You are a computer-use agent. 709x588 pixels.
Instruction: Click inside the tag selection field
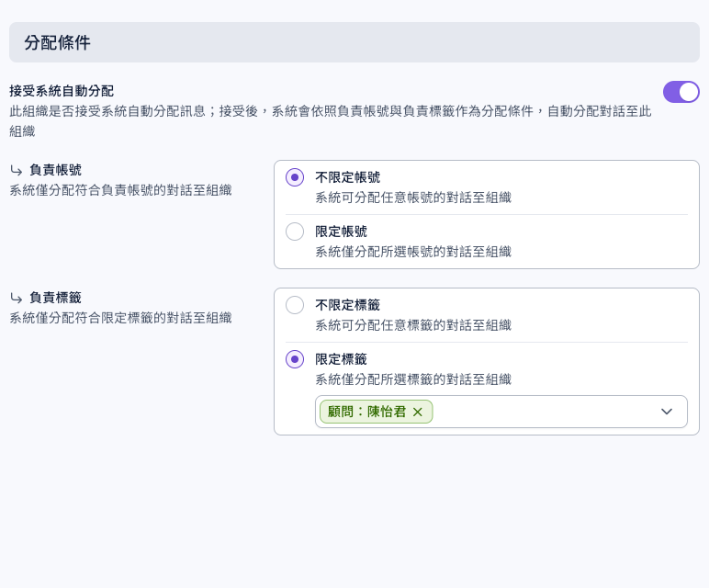click(x=501, y=412)
